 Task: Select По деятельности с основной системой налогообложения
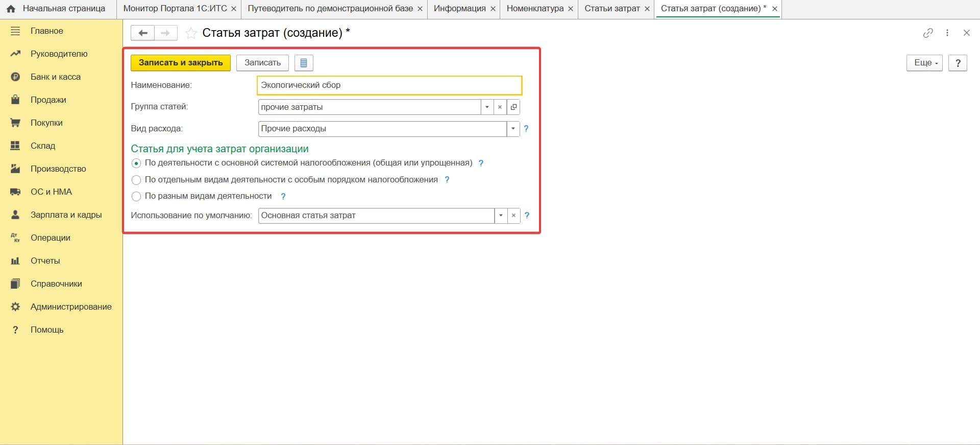136,163
